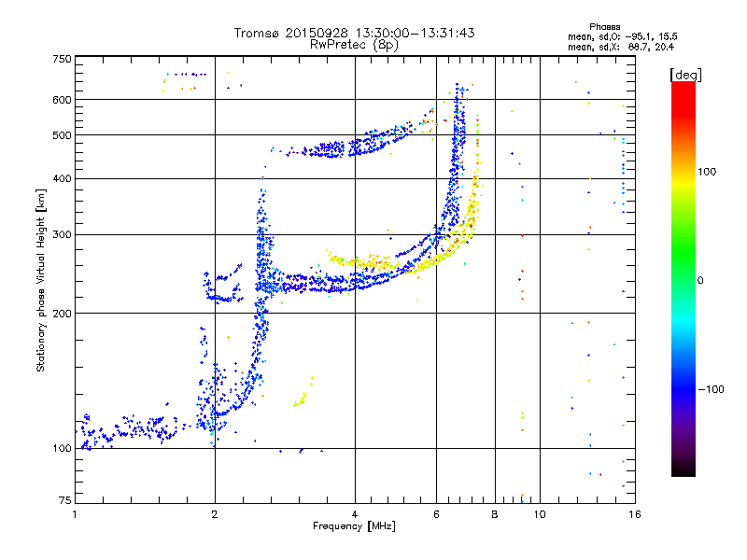Click the y-axis tick label "100"

(x=62, y=448)
